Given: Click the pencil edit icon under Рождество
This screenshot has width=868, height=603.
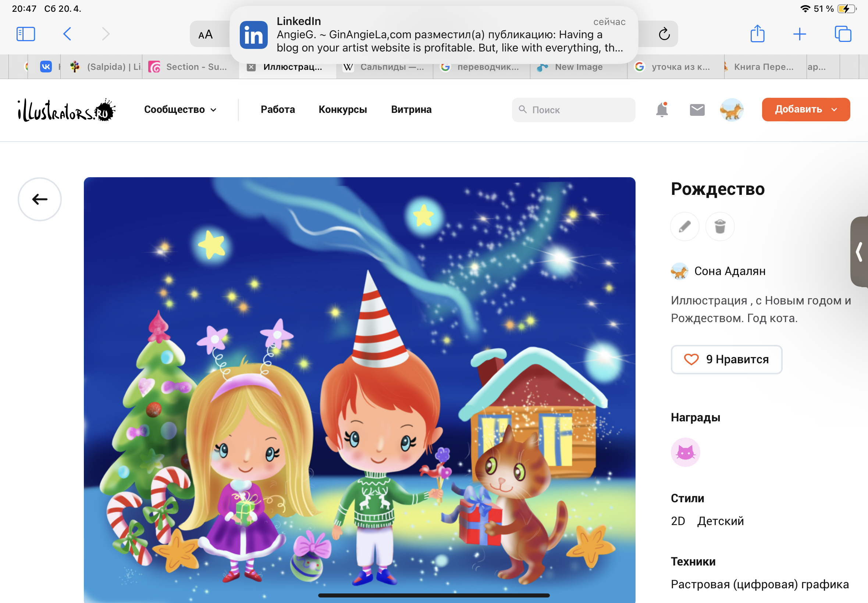Looking at the screenshot, I should pyautogui.click(x=684, y=227).
